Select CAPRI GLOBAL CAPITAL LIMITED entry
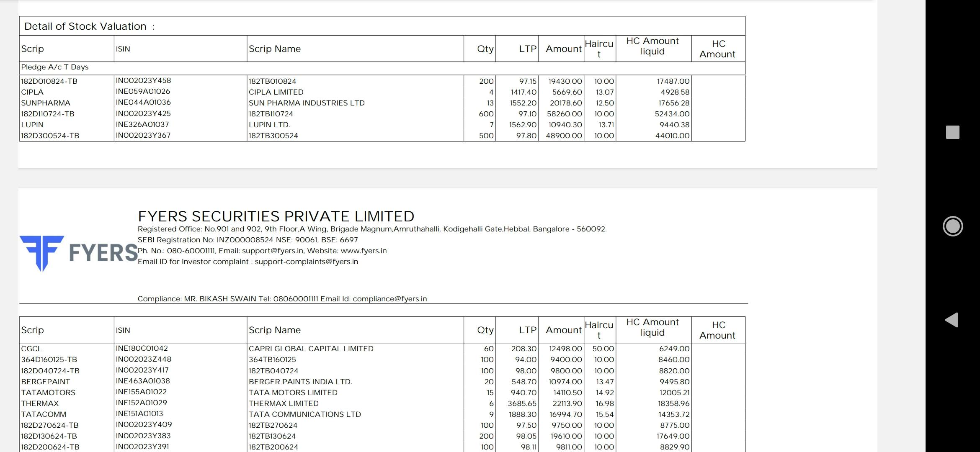This screenshot has width=980, height=452. (311, 349)
